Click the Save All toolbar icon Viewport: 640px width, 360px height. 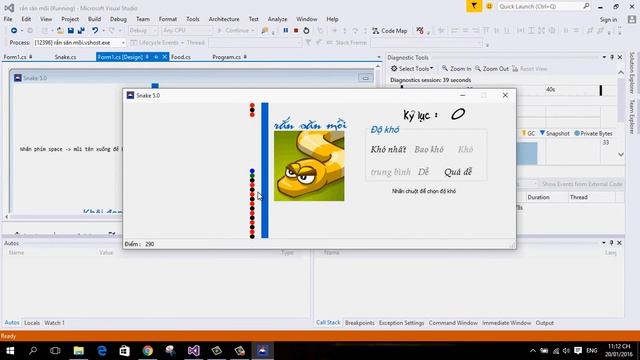tap(81, 31)
